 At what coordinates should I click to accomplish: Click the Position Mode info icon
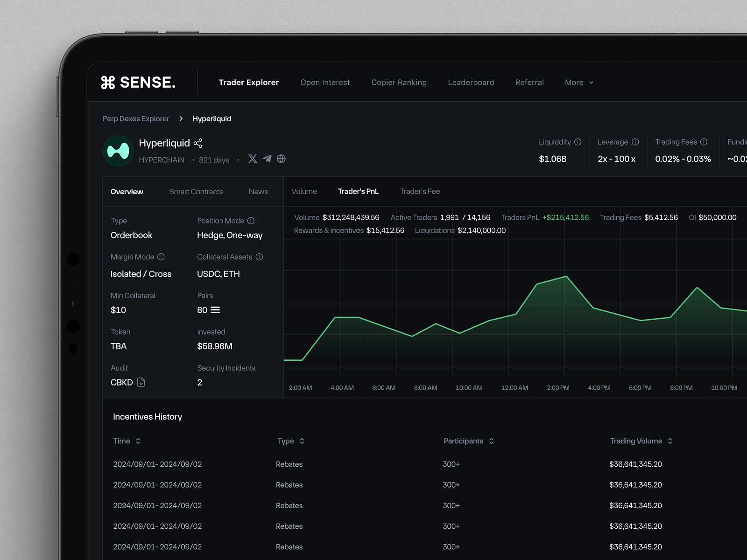click(251, 220)
